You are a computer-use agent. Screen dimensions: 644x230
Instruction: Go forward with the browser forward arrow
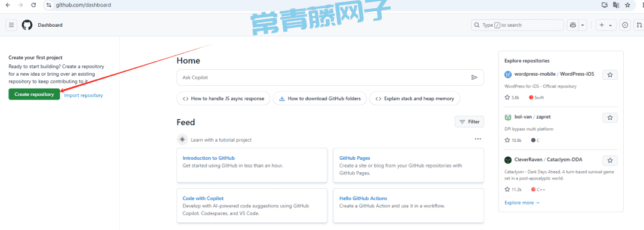tap(20, 5)
